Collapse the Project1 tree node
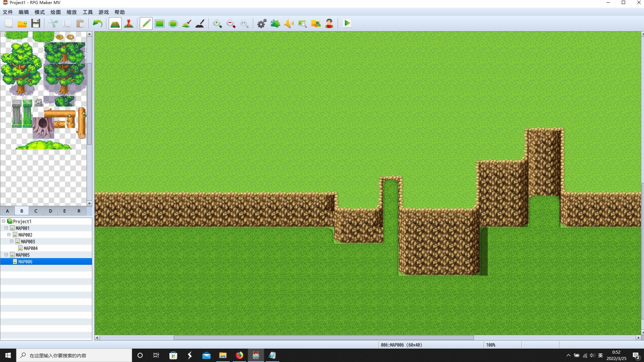This screenshot has width=644, height=362. 3,221
